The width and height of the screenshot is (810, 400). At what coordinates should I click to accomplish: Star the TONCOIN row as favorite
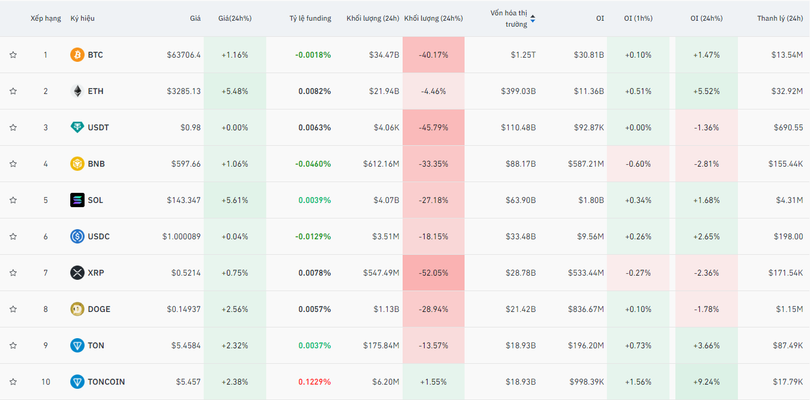13,382
